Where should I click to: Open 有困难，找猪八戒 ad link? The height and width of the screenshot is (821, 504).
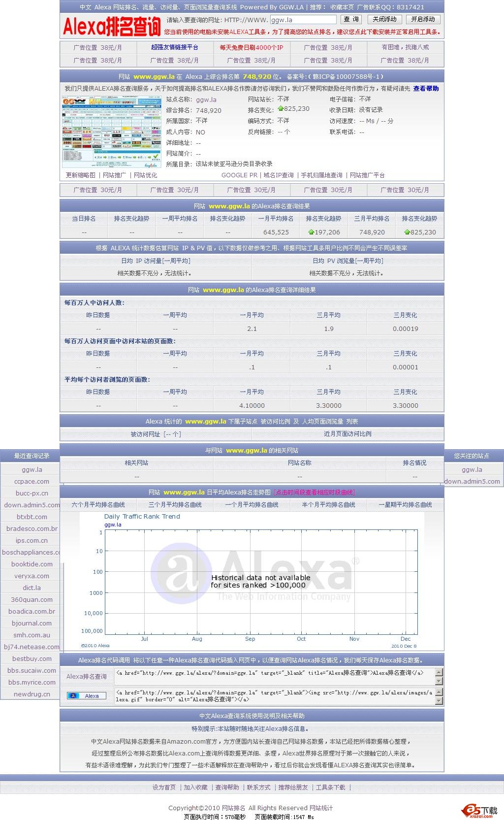pos(405,48)
